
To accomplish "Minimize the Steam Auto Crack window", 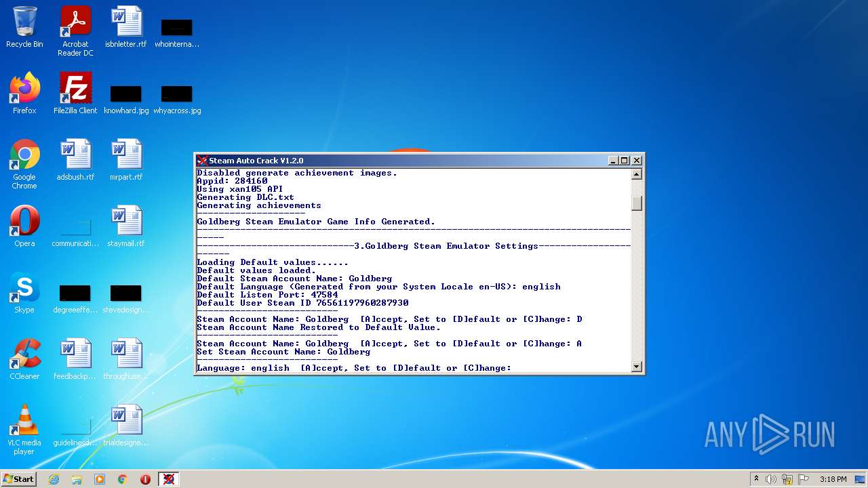I will (x=613, y=161).
